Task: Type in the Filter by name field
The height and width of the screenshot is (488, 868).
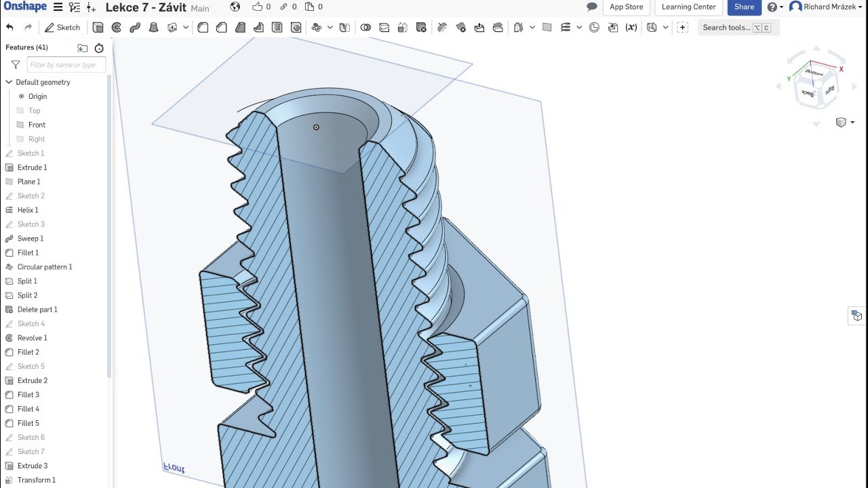Action: click(x=66, y=65)
